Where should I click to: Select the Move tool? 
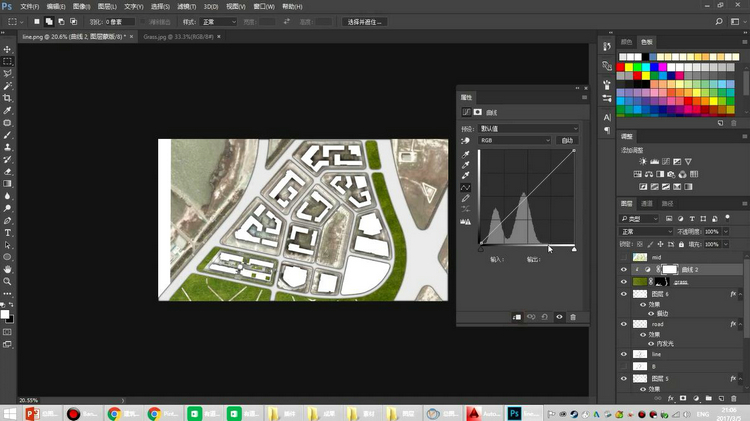pos(7,49)
